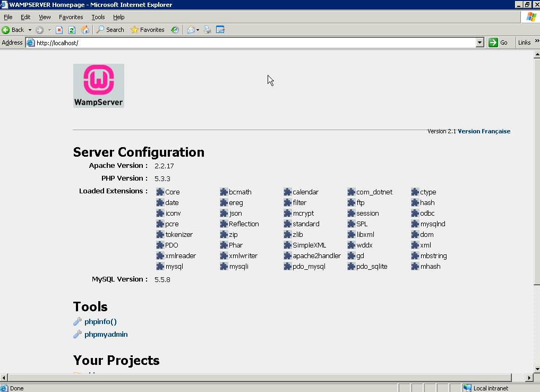Click the WampServer logo image
The width and height of the screenshot is (540, 392).
(98, 86)
